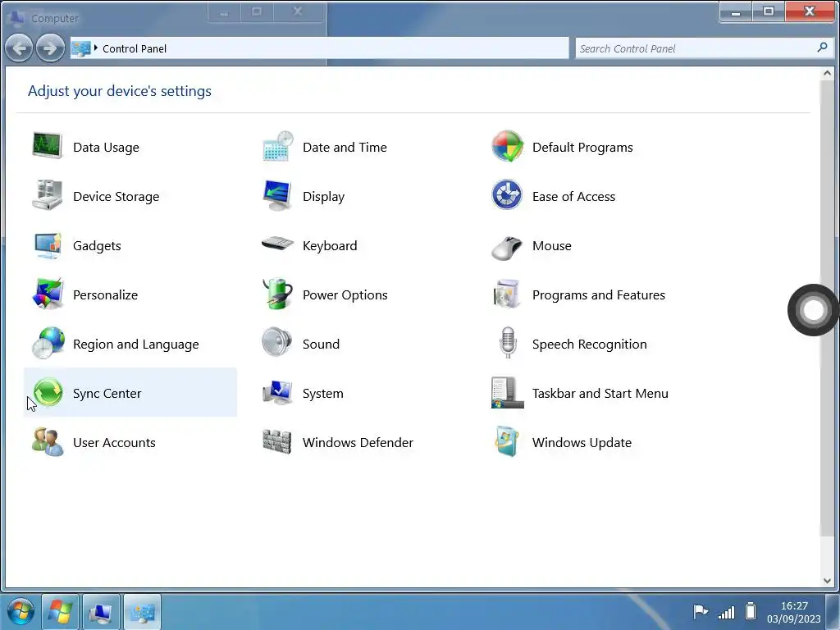Click the Show desktop strip
Screen dimensions: 840x630
pyautogui.click(x=833, y=612)
